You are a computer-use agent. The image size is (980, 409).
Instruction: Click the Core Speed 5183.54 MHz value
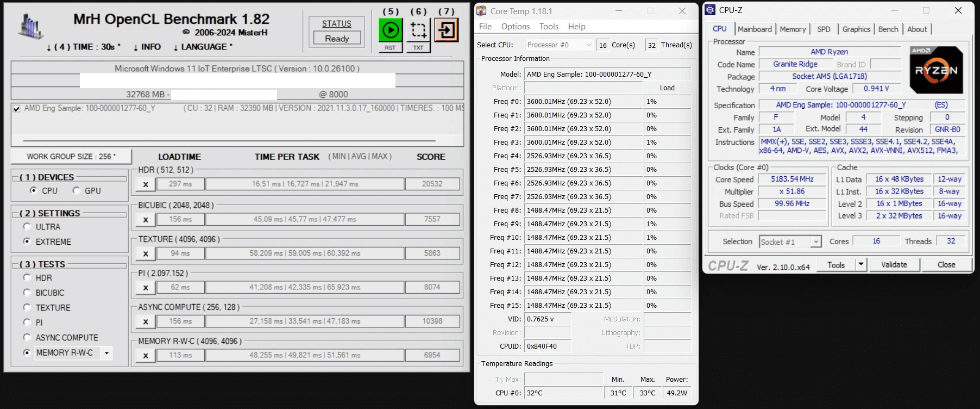[x=792, y=179]
